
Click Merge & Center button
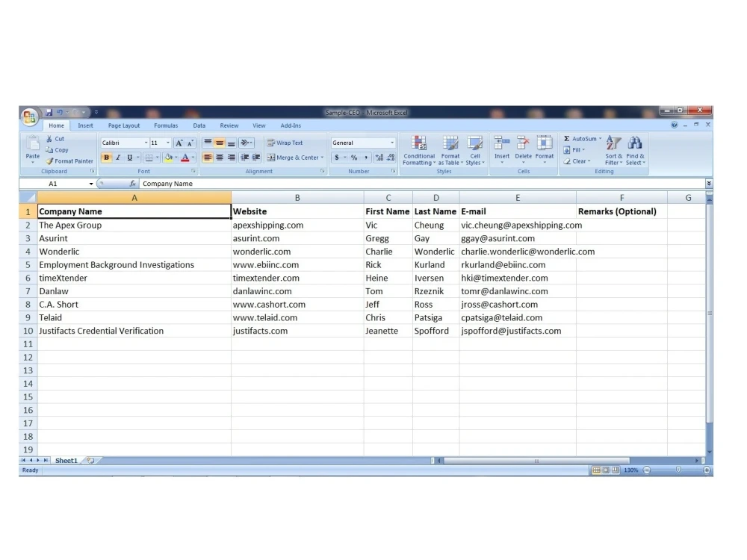[293, 158]
